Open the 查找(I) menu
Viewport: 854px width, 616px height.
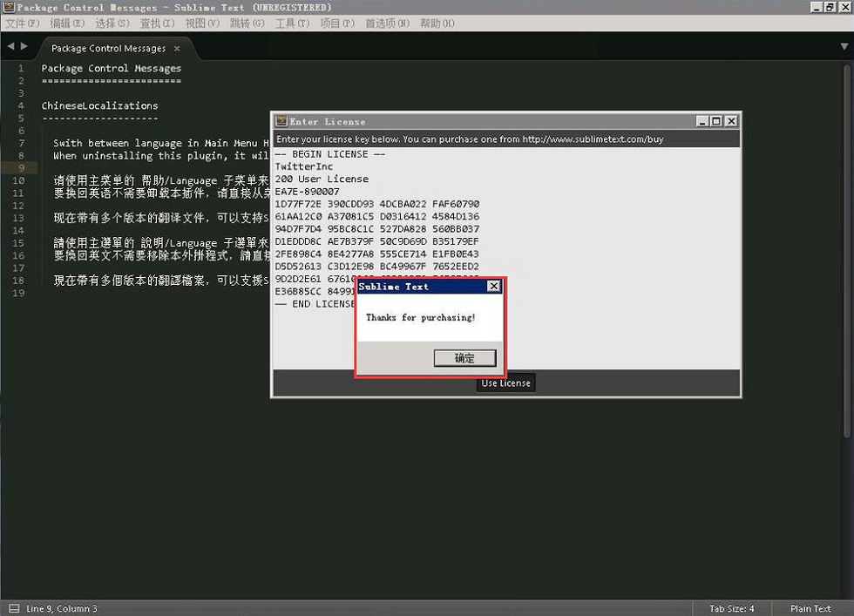tap(158, 24)
